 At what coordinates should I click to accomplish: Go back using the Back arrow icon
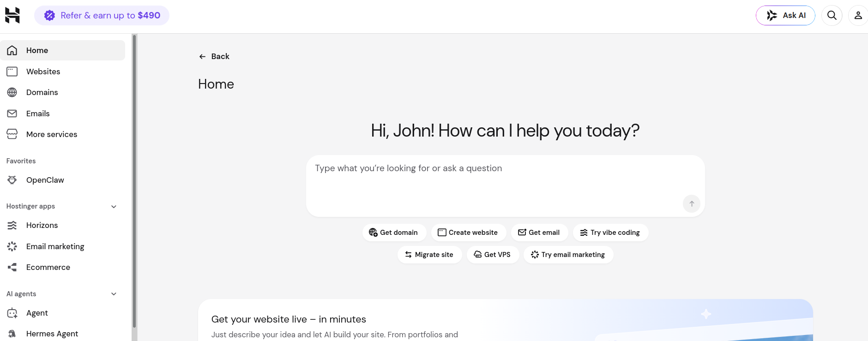pos(202,57)
